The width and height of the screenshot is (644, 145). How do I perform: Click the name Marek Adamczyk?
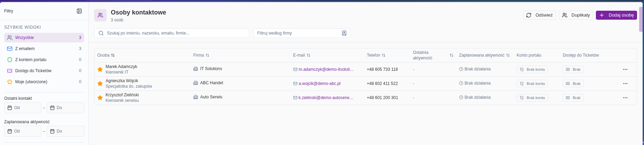tap(121, 67)
